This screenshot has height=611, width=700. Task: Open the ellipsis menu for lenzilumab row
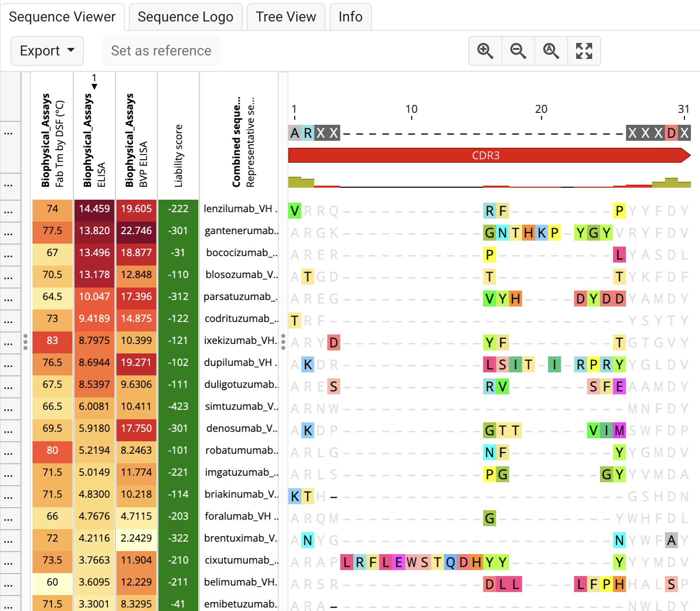(8, 211)
